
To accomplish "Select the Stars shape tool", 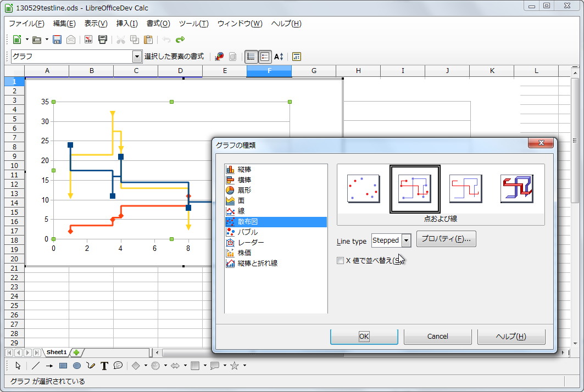I will tap(234, 366).
